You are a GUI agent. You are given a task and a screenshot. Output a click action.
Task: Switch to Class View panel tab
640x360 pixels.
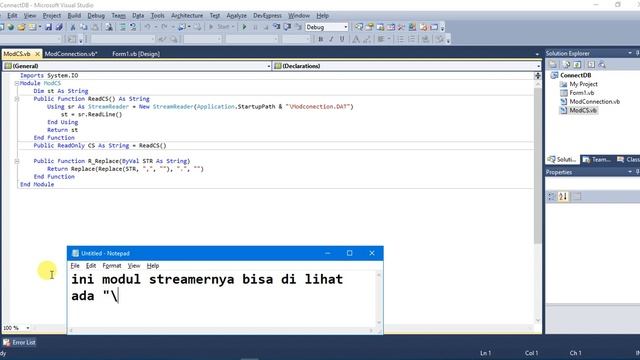(628, 160)
